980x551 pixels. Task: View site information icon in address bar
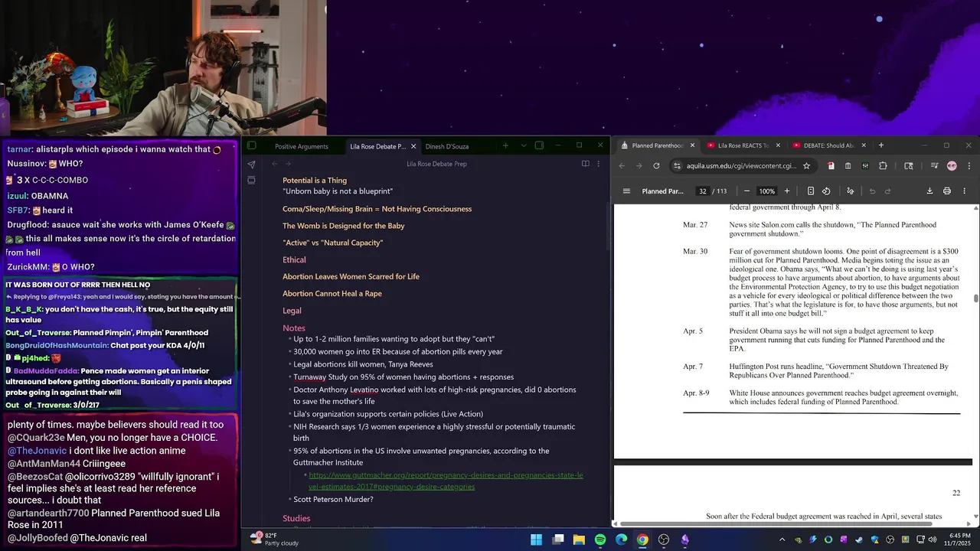click(677, 166)
